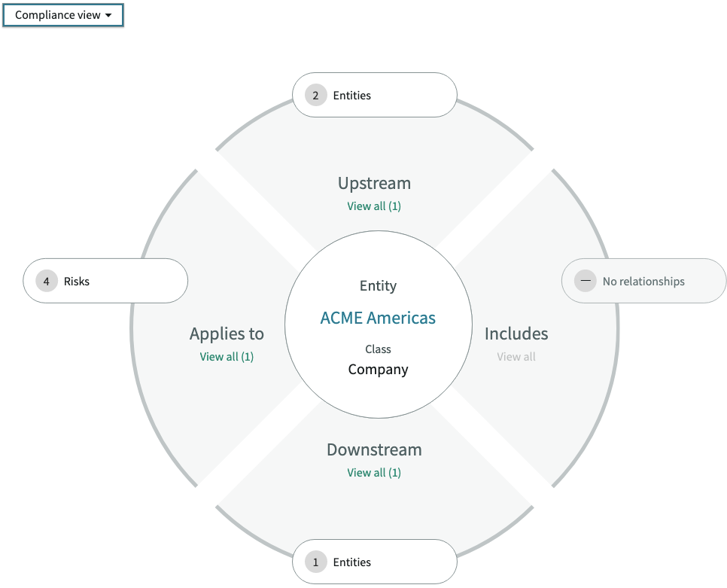Click the No relationships pill
727x588 pixels.
click(643, 281)
